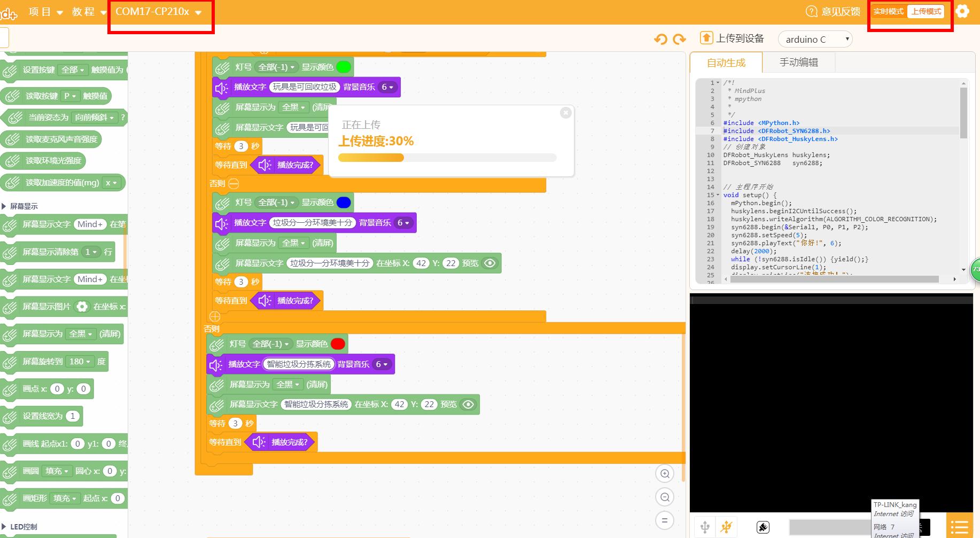The width and height of the screenshot is (980, 538).
Task: Switch to 上传模式 upload mode
Action: tap(926, 11)
